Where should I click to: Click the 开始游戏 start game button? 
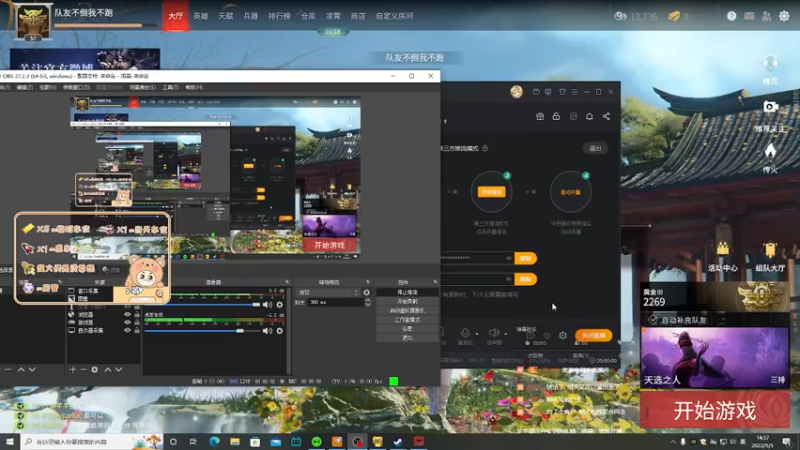coord(715,410)
